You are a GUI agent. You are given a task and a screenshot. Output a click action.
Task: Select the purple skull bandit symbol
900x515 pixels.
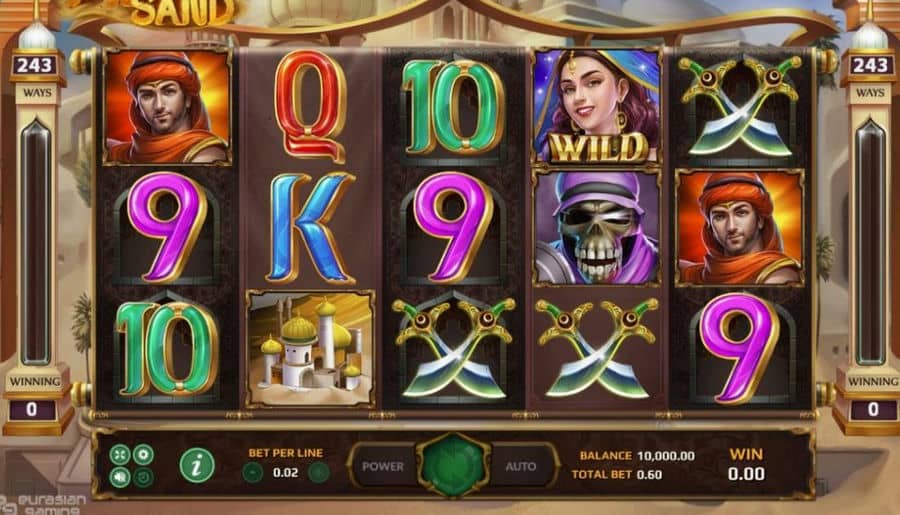[597, 228]
